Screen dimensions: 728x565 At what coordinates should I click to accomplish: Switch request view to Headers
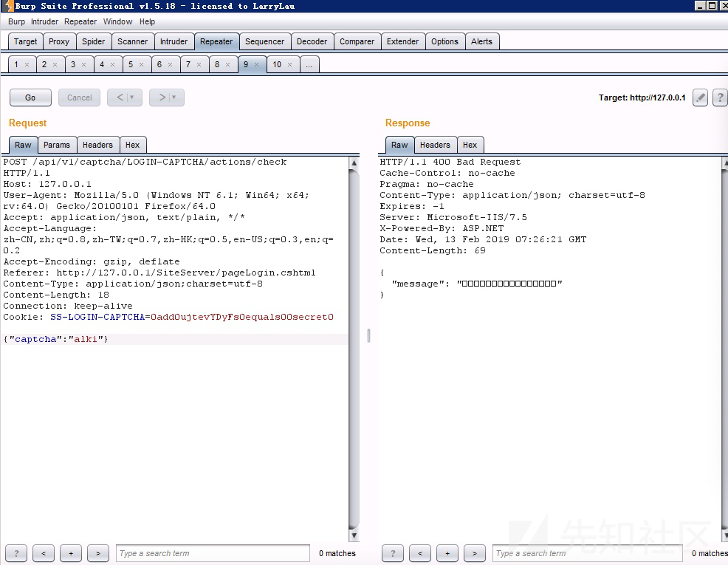(x=97, y=145)
